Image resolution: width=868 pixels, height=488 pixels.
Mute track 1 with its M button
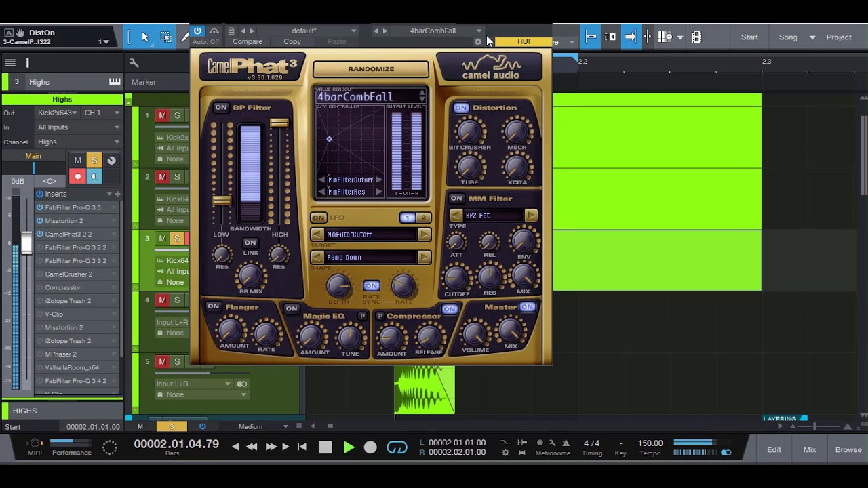[x=162, y=115]
